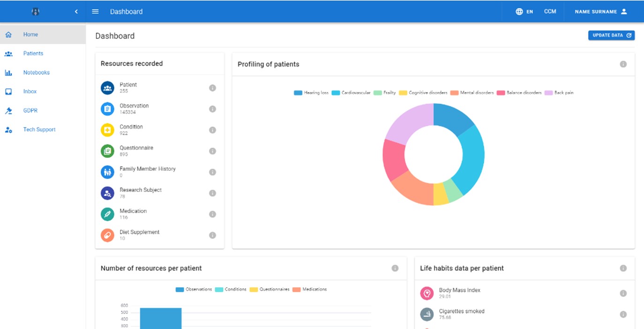Toggle Cardiovascular legend item
Screen dimensions: 644x329
tap(351, 93)
